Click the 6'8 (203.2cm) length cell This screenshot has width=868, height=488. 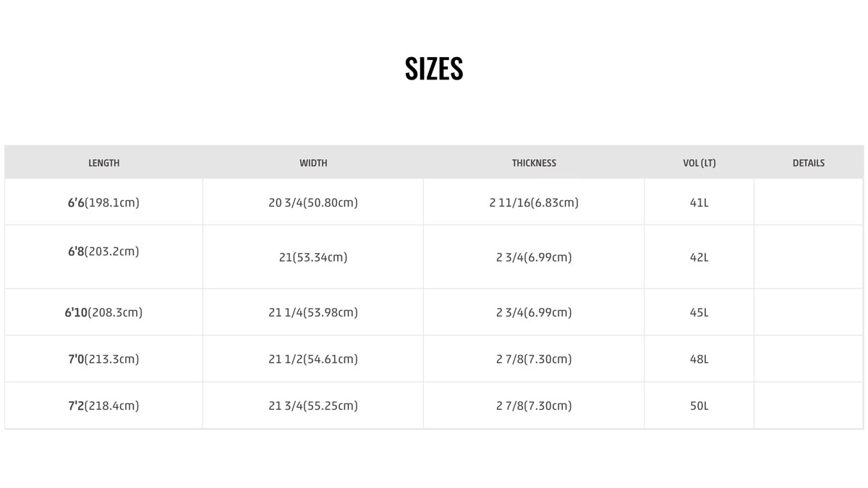tap(103, 252)
